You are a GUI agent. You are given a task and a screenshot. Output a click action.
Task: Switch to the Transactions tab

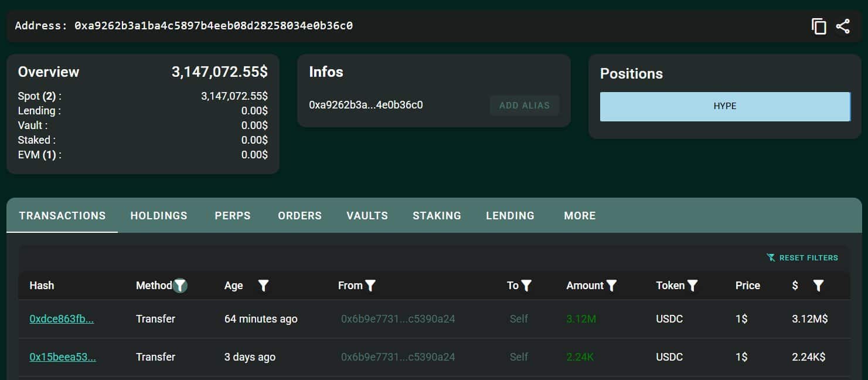[x=62, y=216]
